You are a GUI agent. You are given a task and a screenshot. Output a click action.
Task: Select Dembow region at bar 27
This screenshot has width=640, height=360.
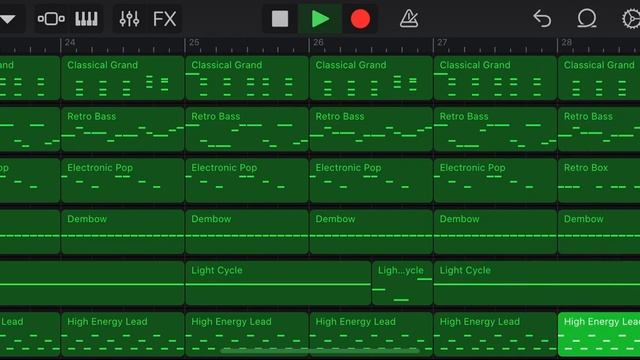(x=495, y=232)
